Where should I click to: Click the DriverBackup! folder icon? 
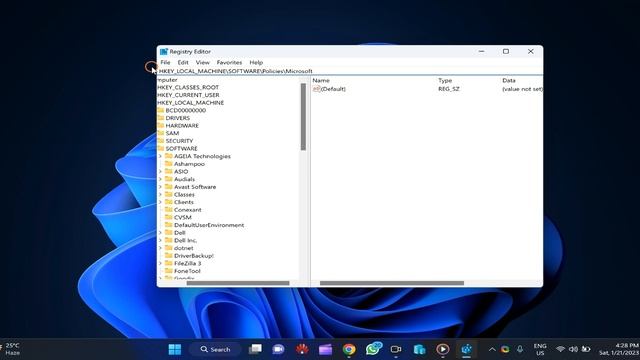[169, 256]
